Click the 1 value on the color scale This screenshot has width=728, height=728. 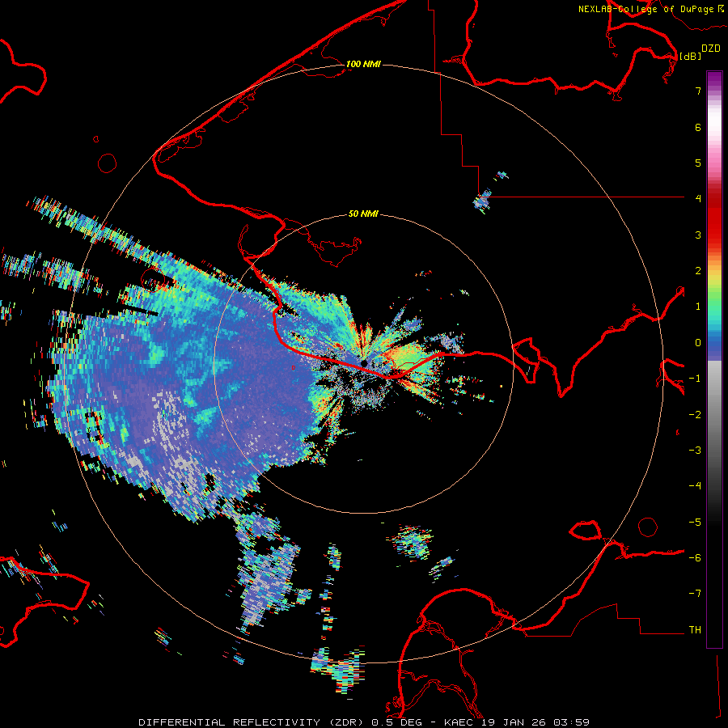698,307
